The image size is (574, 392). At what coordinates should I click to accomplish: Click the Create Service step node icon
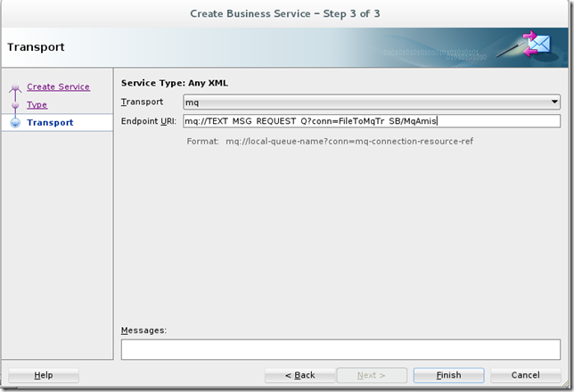click(x=14, y=87)
